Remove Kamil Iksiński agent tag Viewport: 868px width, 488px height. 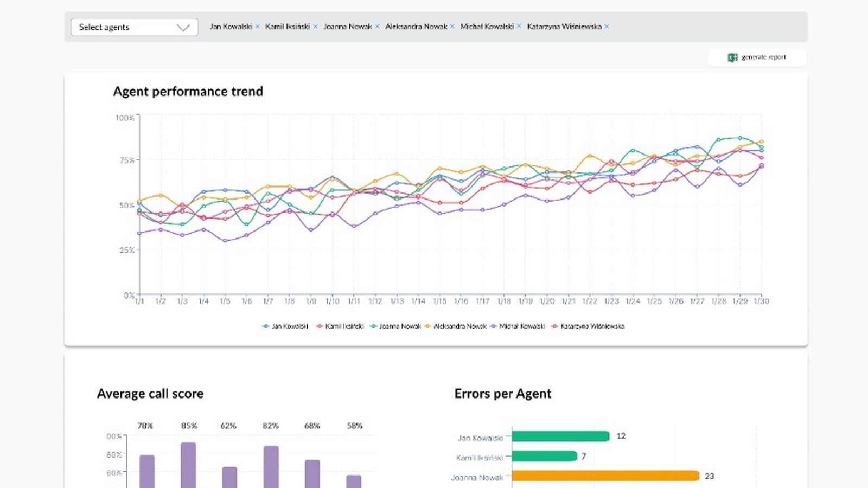click(315, 27)
